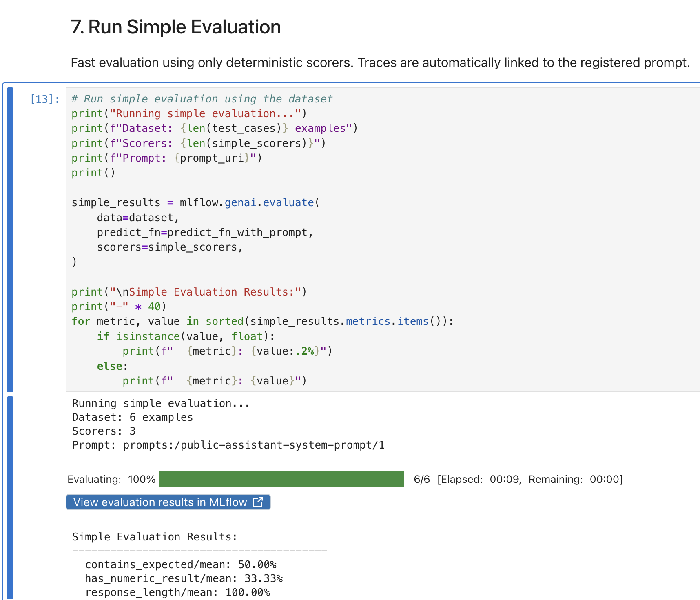Screen dimensions: 700x600
Task: Click the 'for metric, value in sorted' line
Action: pyautogui.click(x=262, y=322)
